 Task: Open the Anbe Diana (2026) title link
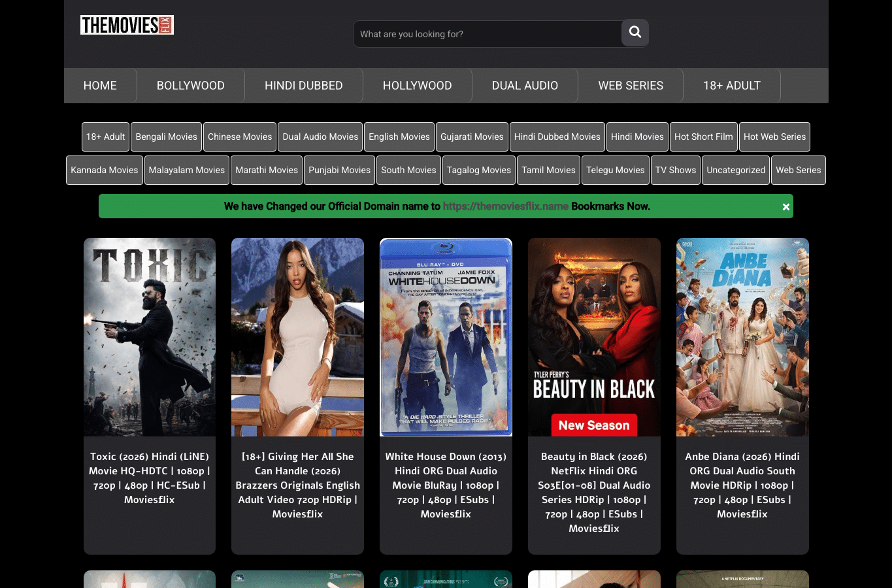[742, 485]
